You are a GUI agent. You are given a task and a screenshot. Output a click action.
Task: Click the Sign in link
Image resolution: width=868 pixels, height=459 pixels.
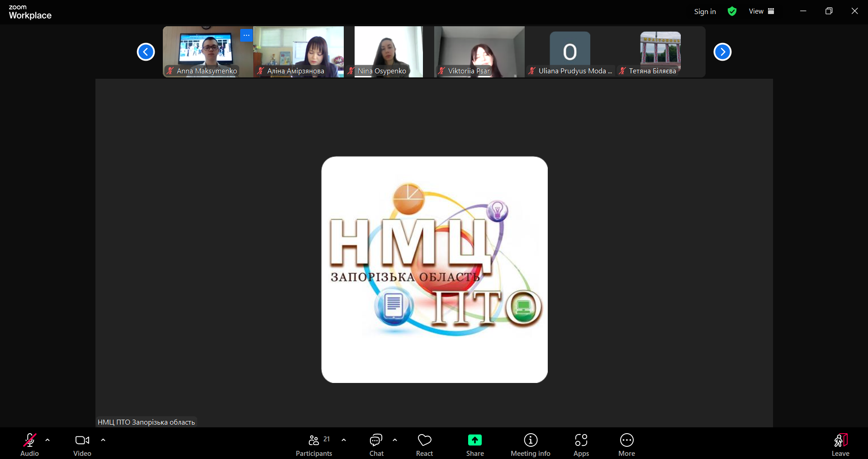[x=705, y=11]
